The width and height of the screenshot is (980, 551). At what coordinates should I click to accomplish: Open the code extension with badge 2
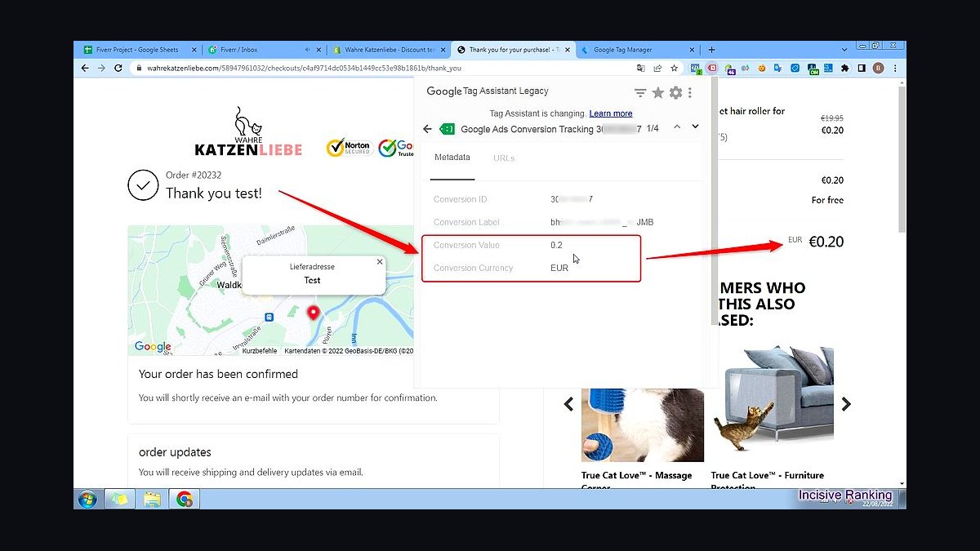point(696,69)
